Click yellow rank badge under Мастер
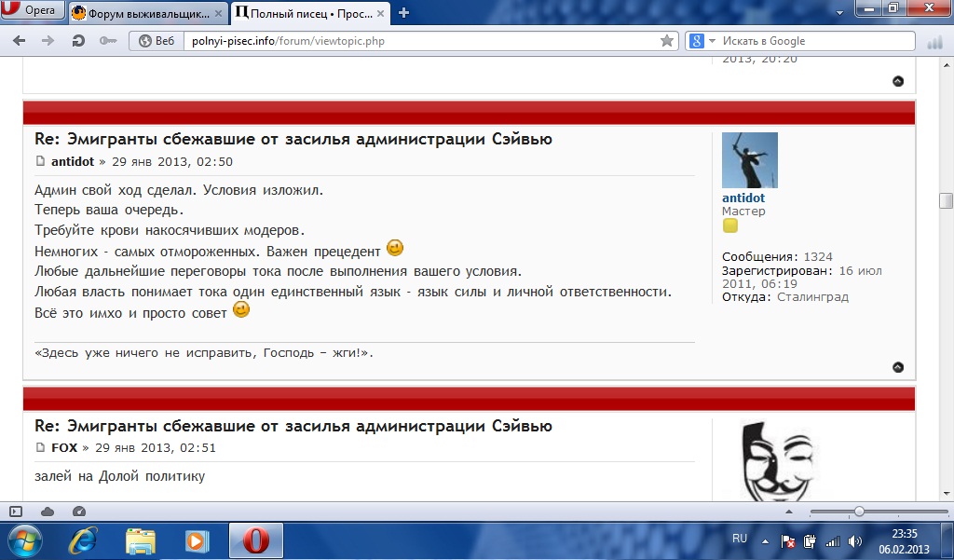Image resolution: width=954 pixels, height=560 pixels. (x=730, y=225)
